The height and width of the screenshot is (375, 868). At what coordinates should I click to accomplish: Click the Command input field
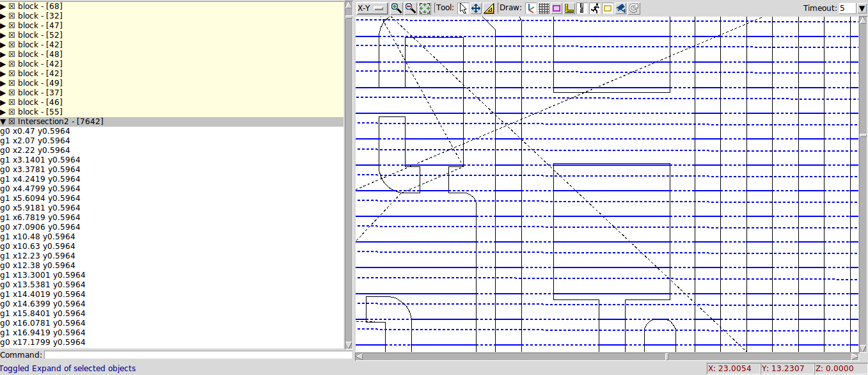coord(198,355)
